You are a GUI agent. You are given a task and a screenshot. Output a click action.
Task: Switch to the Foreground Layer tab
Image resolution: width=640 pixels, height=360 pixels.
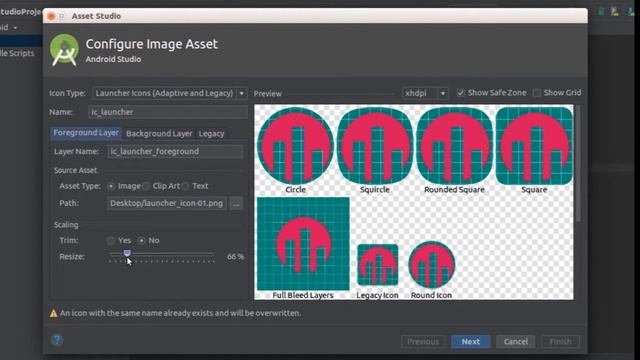pyautogui.click(x=86, y=133)
